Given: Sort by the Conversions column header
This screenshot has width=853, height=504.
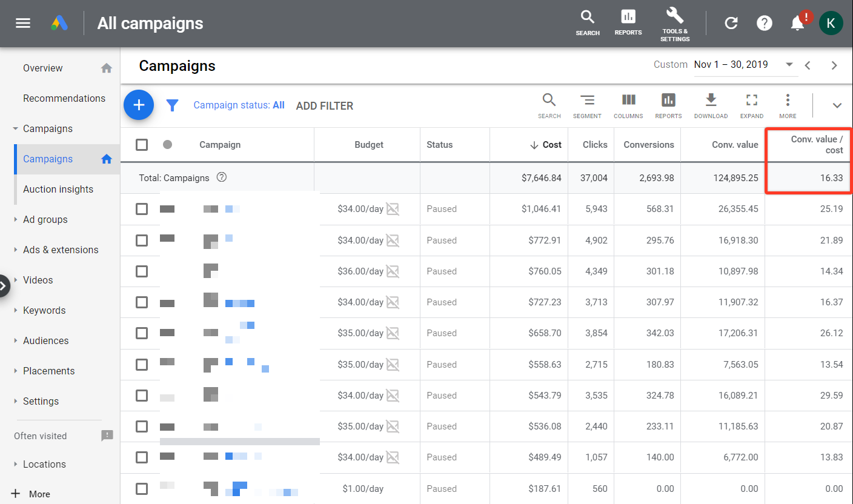Looking at the screenshot, I should point(649,145).
